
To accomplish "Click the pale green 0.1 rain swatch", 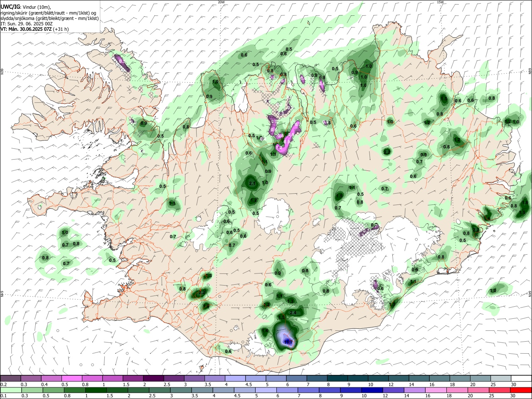I will click(10, 390).
